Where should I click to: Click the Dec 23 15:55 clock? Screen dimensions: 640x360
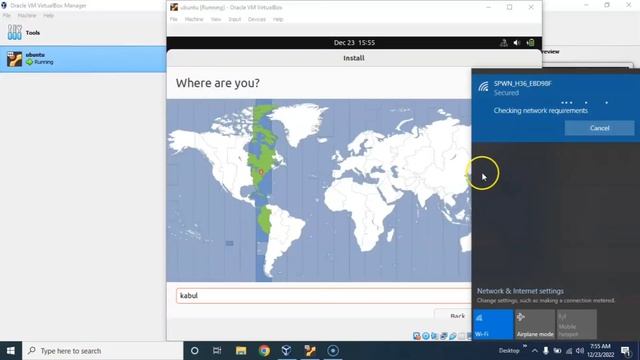point(354,42)
